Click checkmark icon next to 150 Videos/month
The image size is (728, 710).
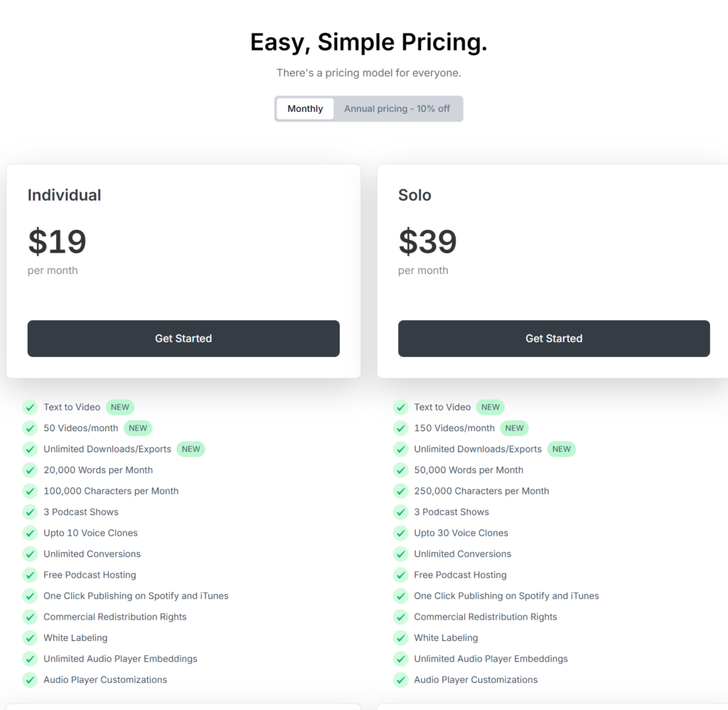pos(401,428)
